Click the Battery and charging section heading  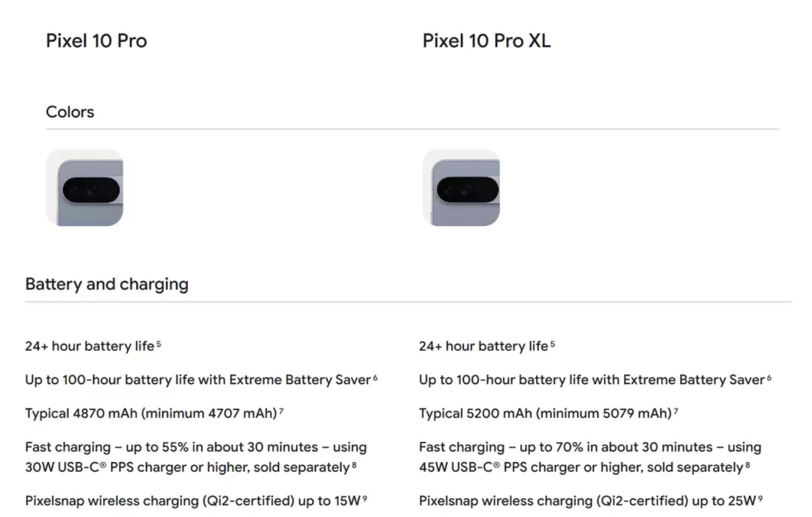(x=107, y=284)
